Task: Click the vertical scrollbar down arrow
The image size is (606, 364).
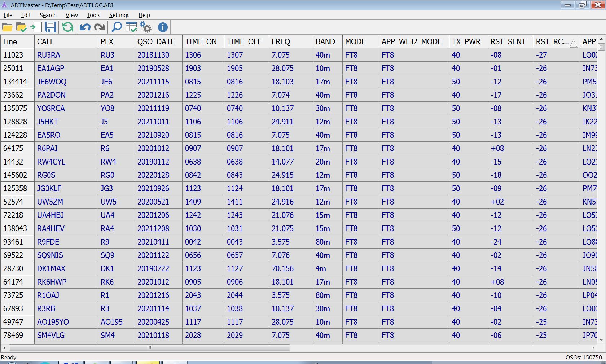Action: (x=601, y=340)
